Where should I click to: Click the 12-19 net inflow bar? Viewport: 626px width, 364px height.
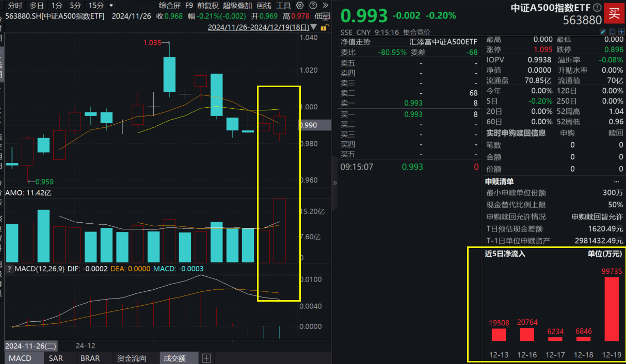click(611, 309)
